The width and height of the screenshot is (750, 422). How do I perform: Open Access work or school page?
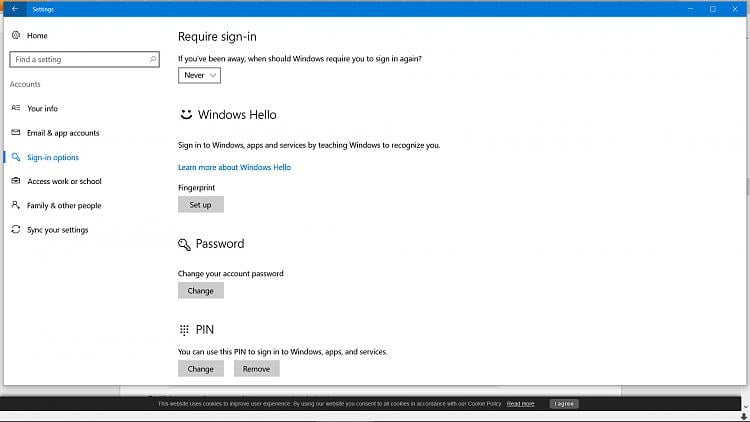point(65,181)
